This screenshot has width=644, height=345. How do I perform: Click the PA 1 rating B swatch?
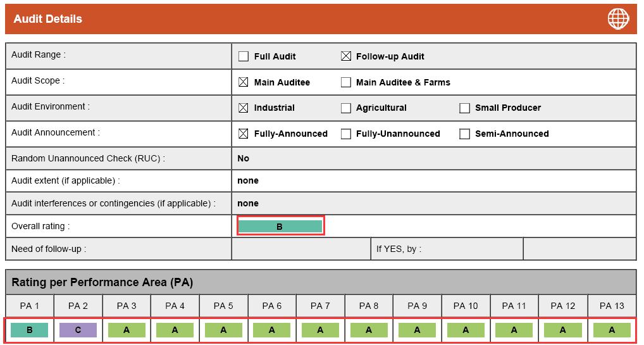coord(30,330)
